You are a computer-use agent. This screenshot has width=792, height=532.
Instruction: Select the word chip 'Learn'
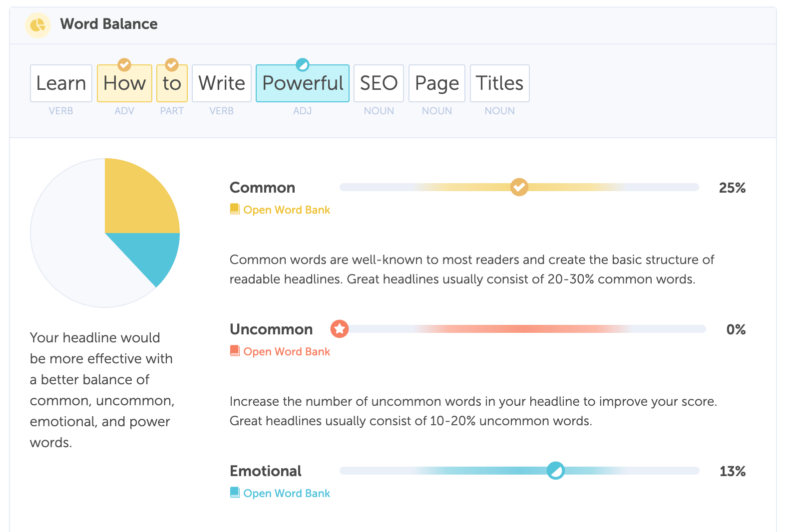coord(61,83)
